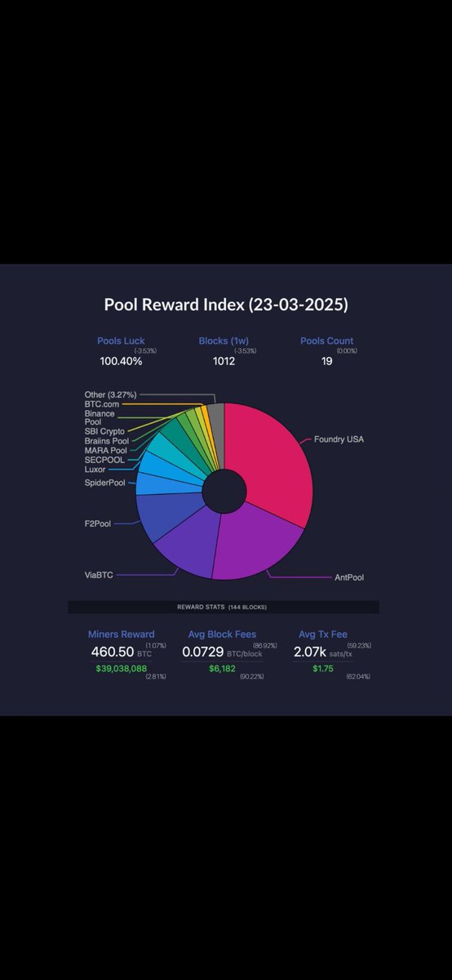Click the Pools Luck heading
Viewport: 452px width, 980px height.
click(x=121, y=341)
